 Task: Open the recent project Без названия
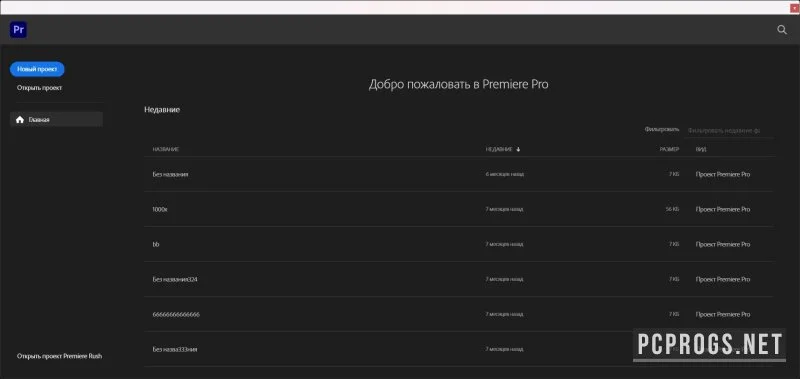click(170, 174)
